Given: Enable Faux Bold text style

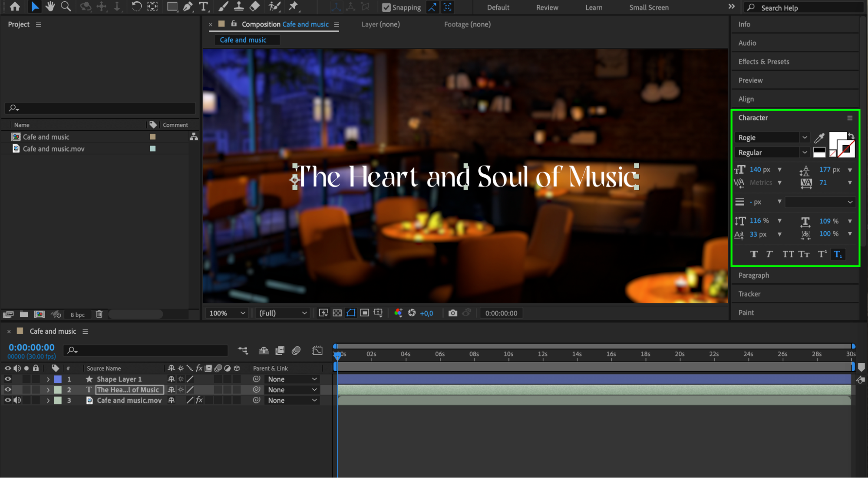Looking at the screenshot, I should (x=753, y=254).
